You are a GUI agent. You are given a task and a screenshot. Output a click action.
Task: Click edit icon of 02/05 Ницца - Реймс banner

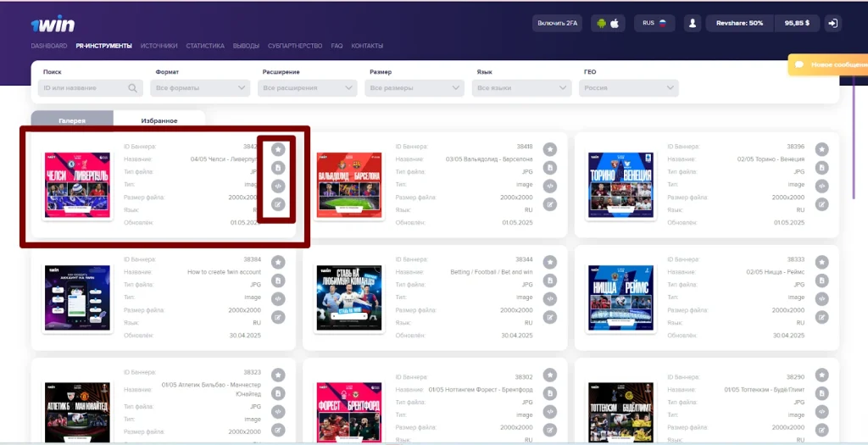pos(822,317)
